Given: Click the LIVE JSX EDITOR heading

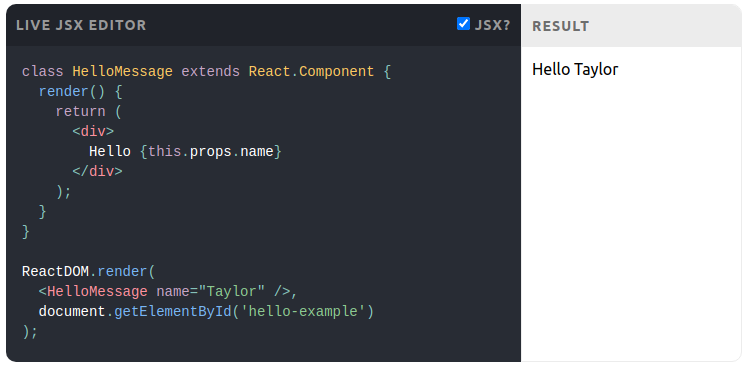Looking at the screenshot, I should pos(81,25).
